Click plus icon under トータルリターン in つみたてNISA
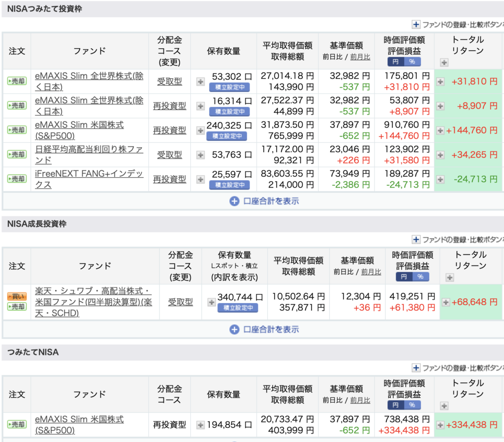This screenshot has height=442, width=504. click(444, 406)
